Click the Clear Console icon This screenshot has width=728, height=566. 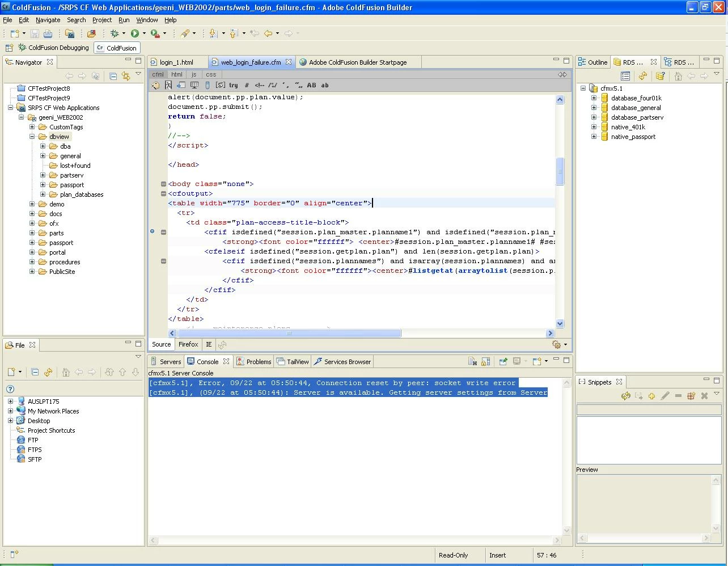[x=472, y=361]
